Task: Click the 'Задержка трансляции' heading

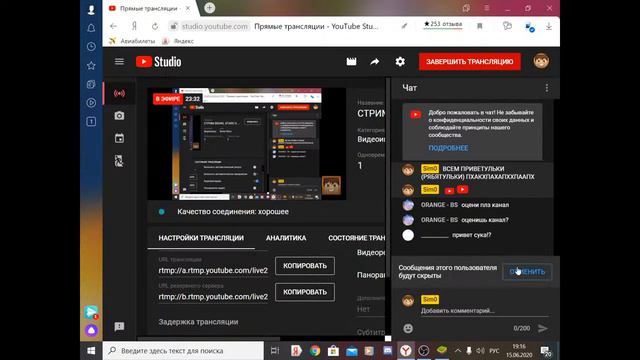Action: (198, 322)
